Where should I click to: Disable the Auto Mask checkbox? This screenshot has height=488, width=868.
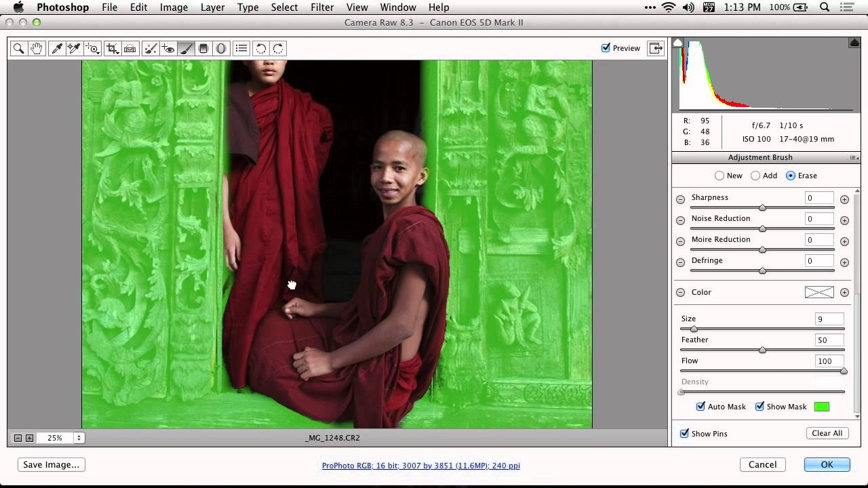pyautogui.click(x=701, y=407)
